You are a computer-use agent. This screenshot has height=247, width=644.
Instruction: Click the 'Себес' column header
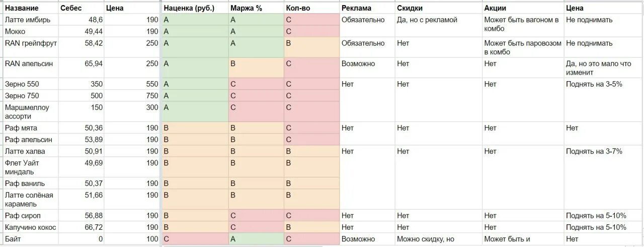pos(80,9)
